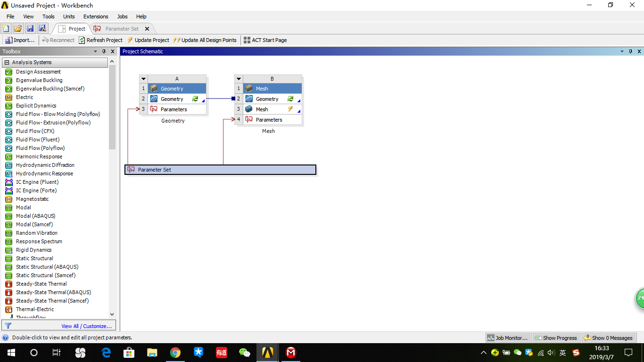Open the File menu
The height and width of the screenshot is (362, 644).
(x=10, y=16)
